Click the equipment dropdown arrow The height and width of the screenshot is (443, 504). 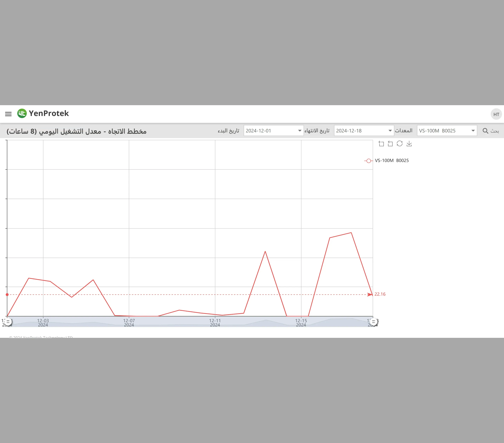pyautogui.click(x=473, y=131)
